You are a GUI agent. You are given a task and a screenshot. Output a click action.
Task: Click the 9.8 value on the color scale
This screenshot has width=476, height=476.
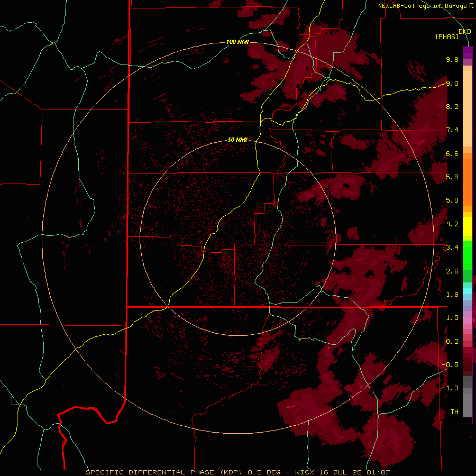tap(452, 59)
